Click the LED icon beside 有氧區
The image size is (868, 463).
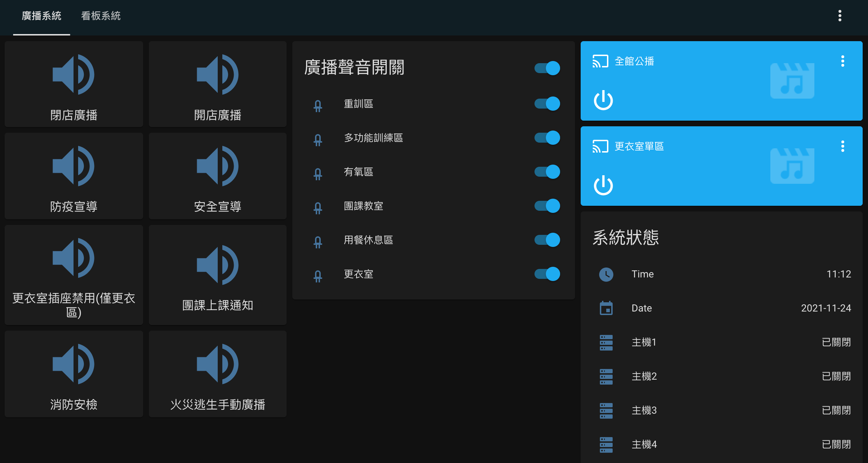318,174
